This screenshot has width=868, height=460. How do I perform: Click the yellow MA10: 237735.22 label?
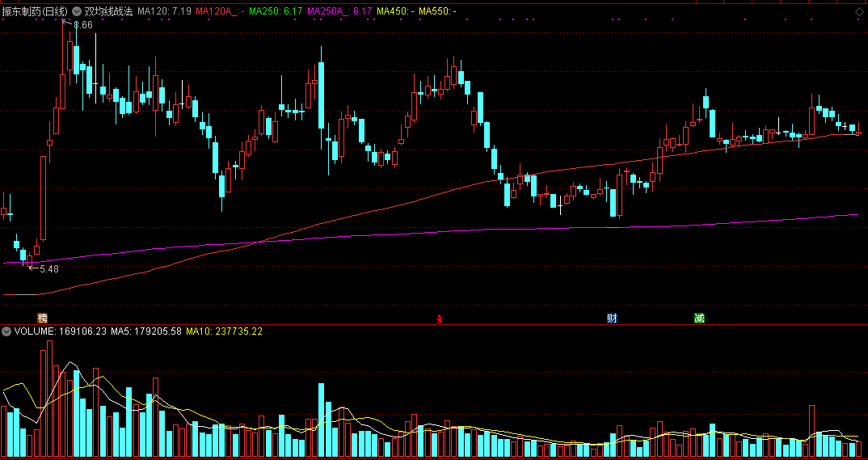(x=224, y=331)
